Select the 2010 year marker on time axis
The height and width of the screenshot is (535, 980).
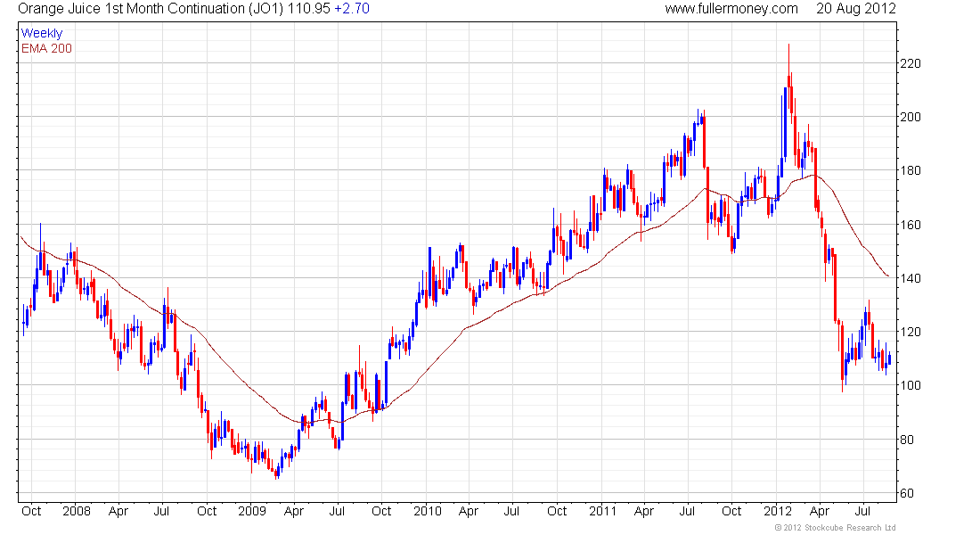[427, 512]
